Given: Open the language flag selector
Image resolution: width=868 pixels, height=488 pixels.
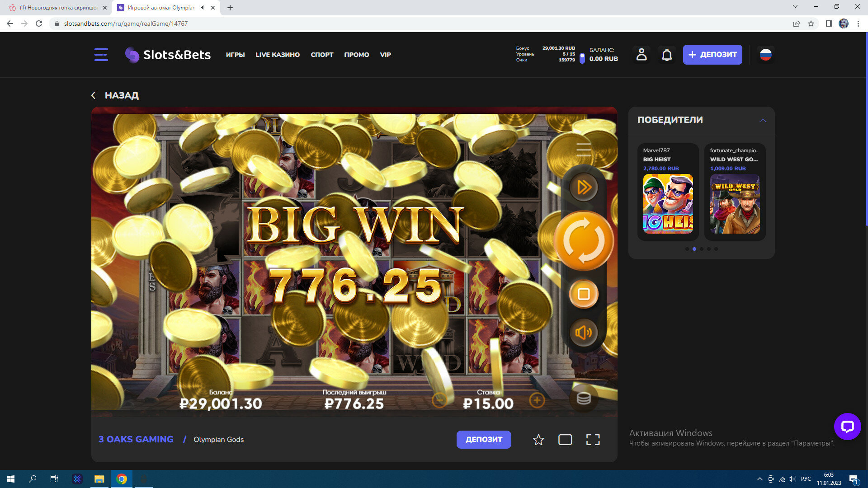Looking at the screenshot, I should coord(765,55).
